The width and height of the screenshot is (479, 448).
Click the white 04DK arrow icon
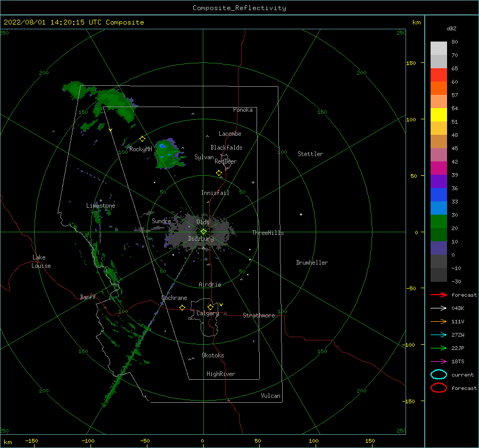point(439,308)
